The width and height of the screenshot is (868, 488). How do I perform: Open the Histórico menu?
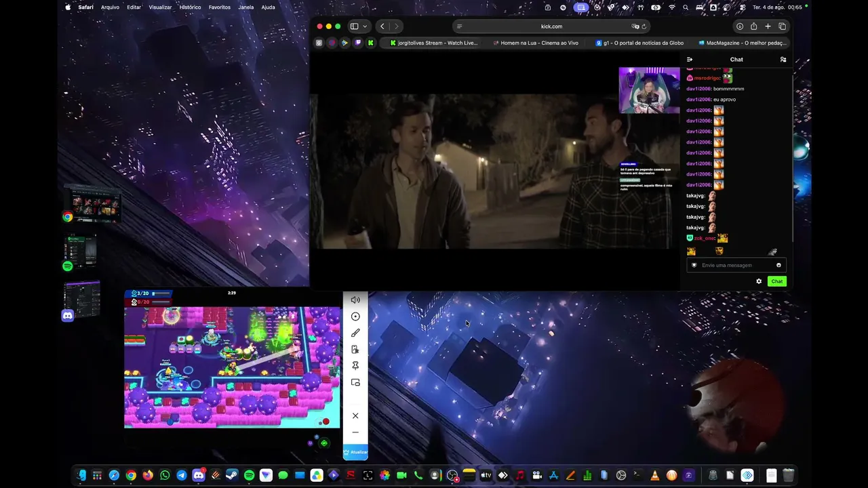(x=190, y=7)
